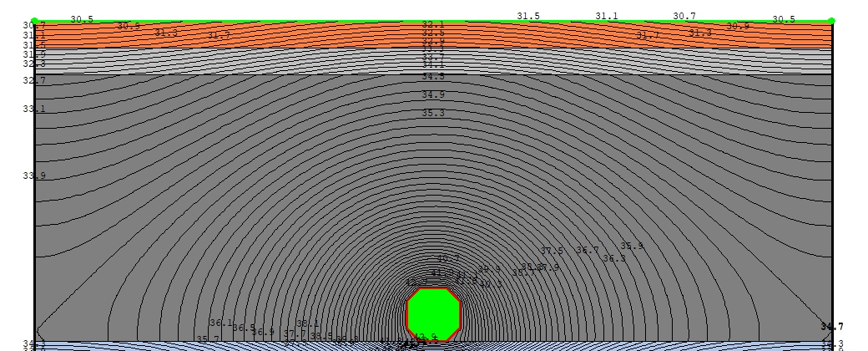868x351 pixels.
Task: Click the 34.5 contour label
Action: coord(433,77)
